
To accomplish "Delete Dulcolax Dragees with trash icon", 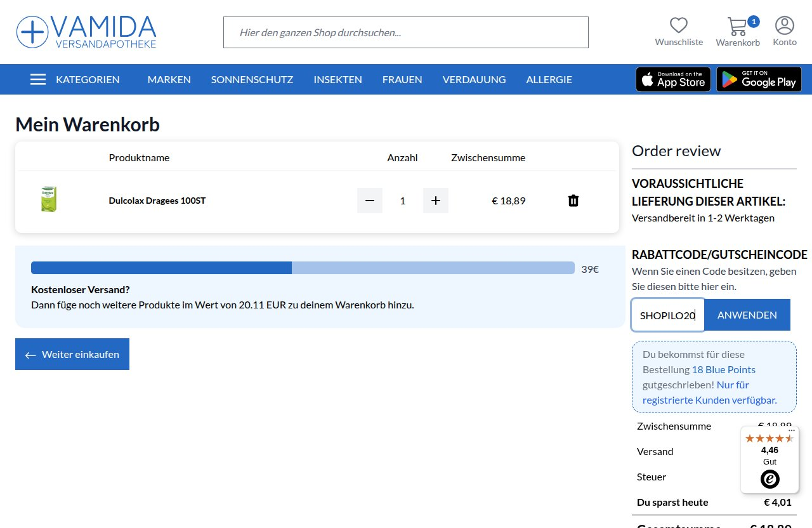I will coord(573,201).
